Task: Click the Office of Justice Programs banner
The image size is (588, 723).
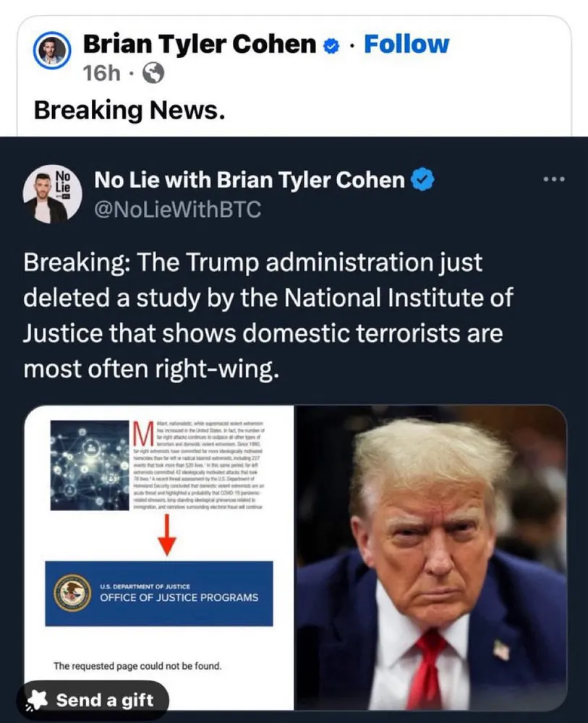Action: [x=159, y=594]
